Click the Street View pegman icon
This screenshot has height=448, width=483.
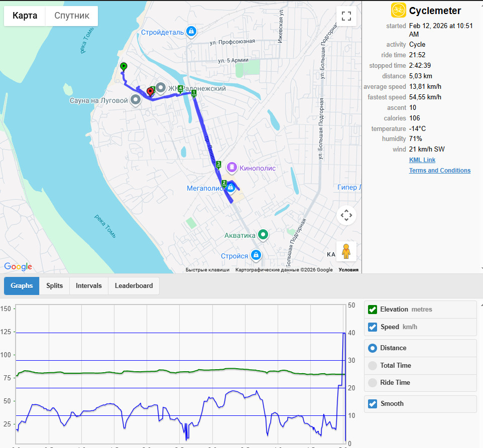pyautogui.click(x=346, y=251)
